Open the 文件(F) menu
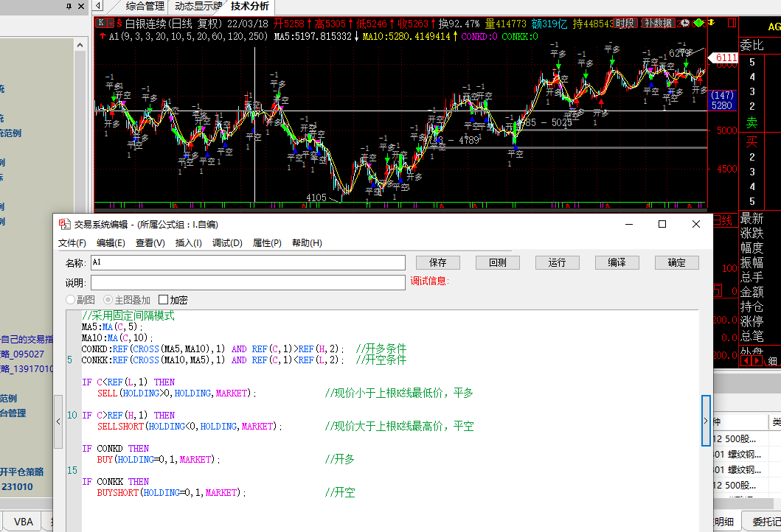 coord(72,243)
